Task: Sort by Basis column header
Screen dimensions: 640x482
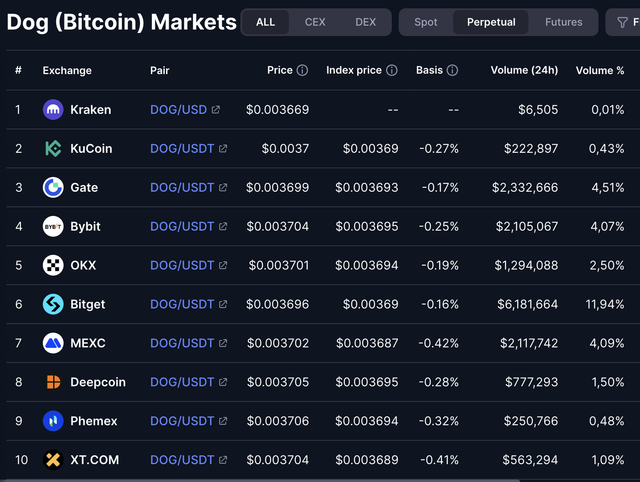Action: click(x=429, y=70)
